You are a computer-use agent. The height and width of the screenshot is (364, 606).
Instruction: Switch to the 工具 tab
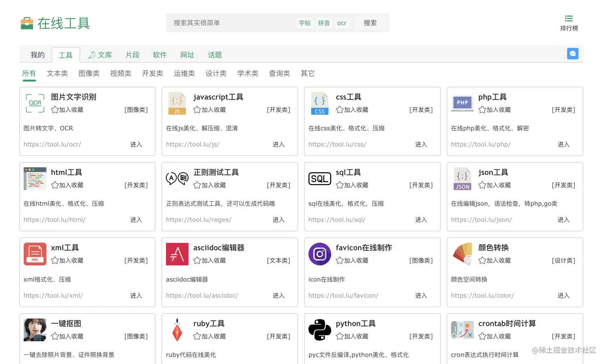click(66, 55)
